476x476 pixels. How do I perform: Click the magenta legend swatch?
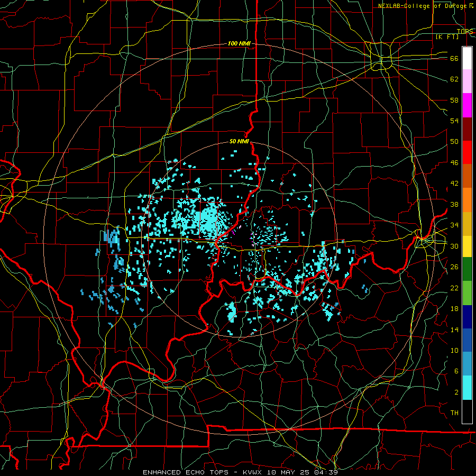(x=467, y=105)
